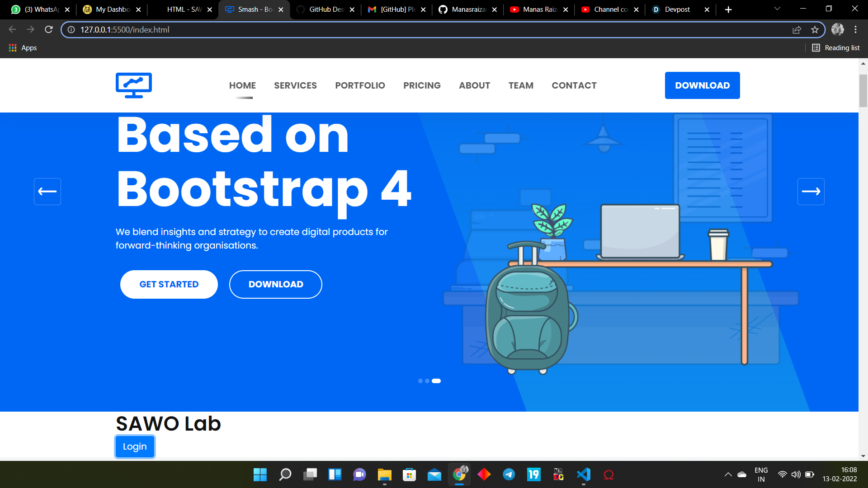Click the previous slide arrow
The height and width of the screenshot is (488, 868).
(47, 191)
